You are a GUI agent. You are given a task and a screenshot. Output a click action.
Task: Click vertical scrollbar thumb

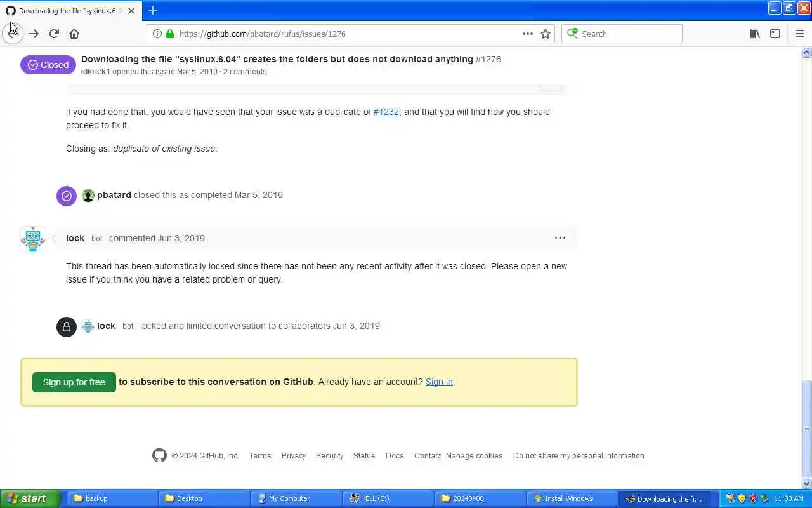[x=806, y=428]
